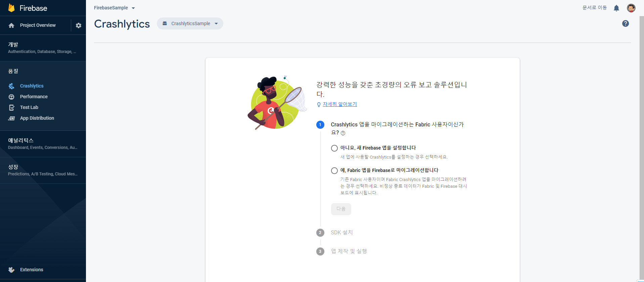644x282 pixels.
Task: Open the 자세히 알아보기 link
Action: (x=340, y=104)
